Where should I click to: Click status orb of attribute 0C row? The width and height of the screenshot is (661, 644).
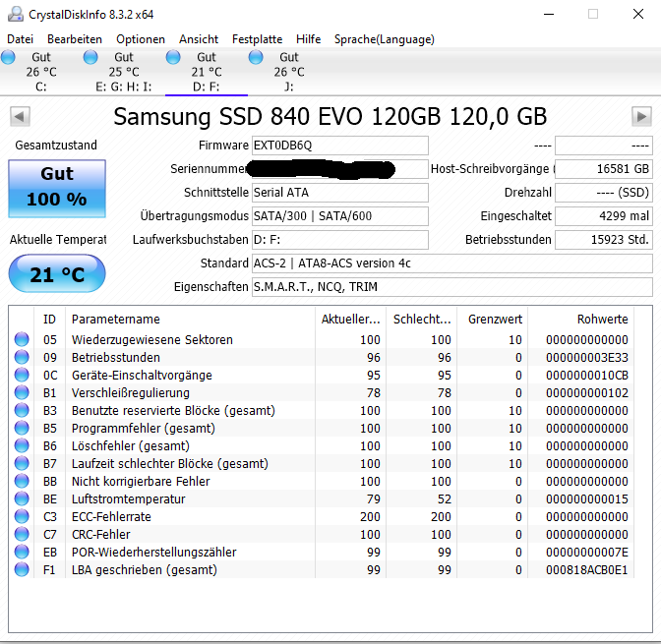pyautogui.click(x=22, y=375)
